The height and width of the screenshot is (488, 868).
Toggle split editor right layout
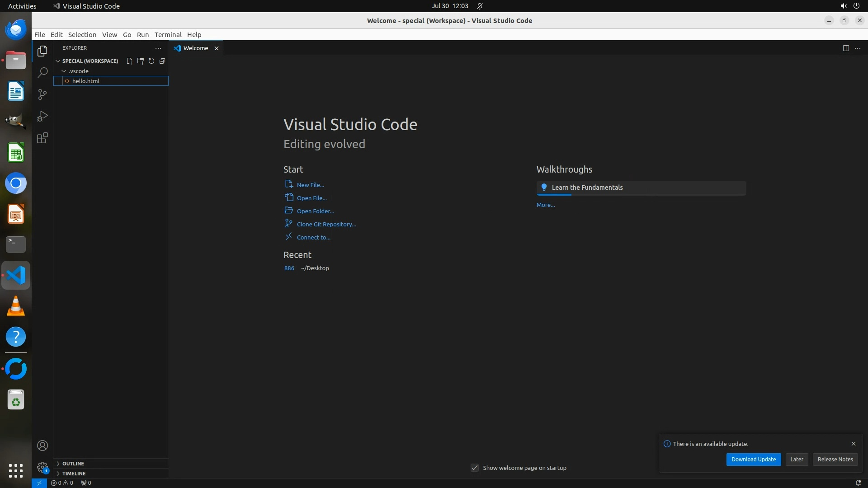coord(846,48)
